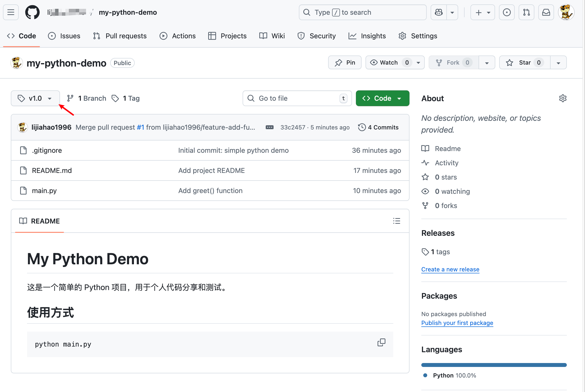Click the pull requests icon in header

point(526,12)
